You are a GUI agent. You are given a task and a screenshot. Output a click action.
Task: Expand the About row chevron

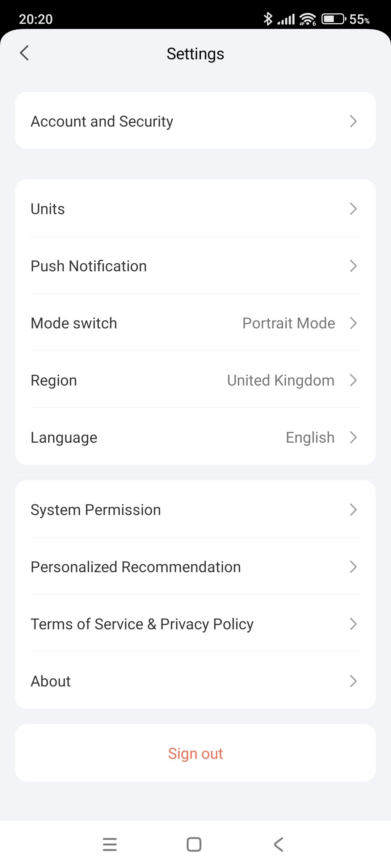pyautogui.click(x=353, y=681)
